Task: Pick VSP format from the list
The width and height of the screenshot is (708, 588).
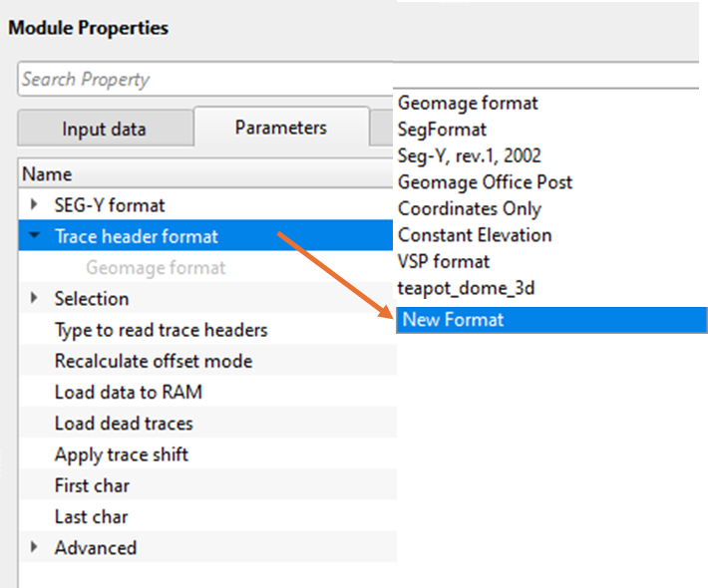Action: point(444,261)
